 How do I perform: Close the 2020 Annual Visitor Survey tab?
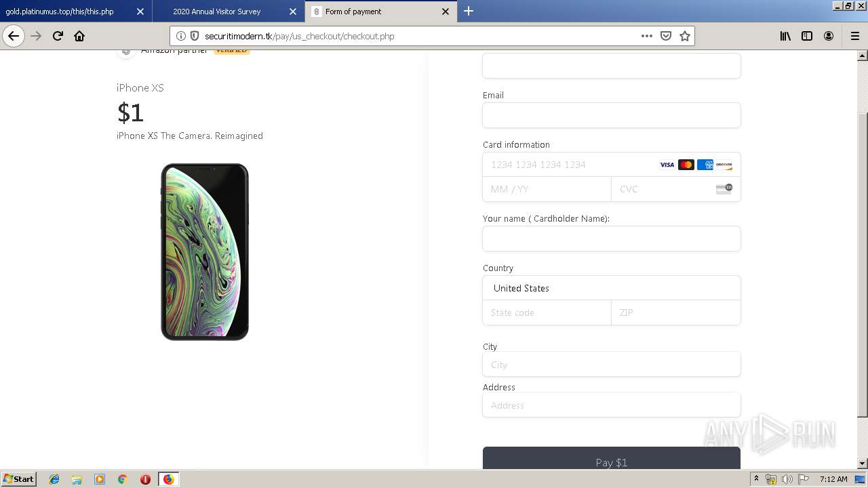tap(293, 12)
